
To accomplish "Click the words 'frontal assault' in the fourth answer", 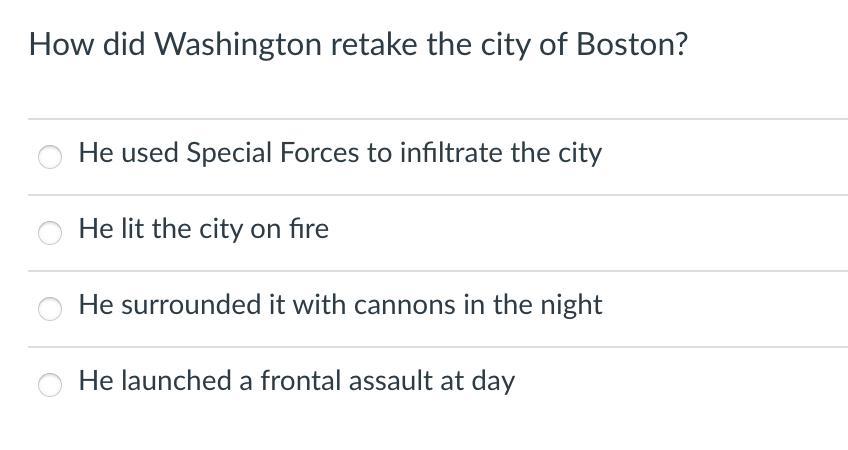I will (x=346, y=380).
